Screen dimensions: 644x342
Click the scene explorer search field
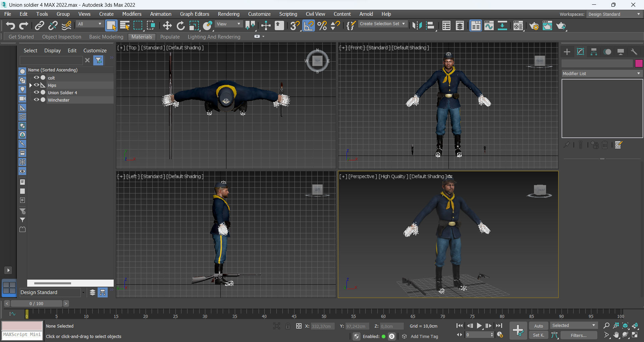point(51,60)
